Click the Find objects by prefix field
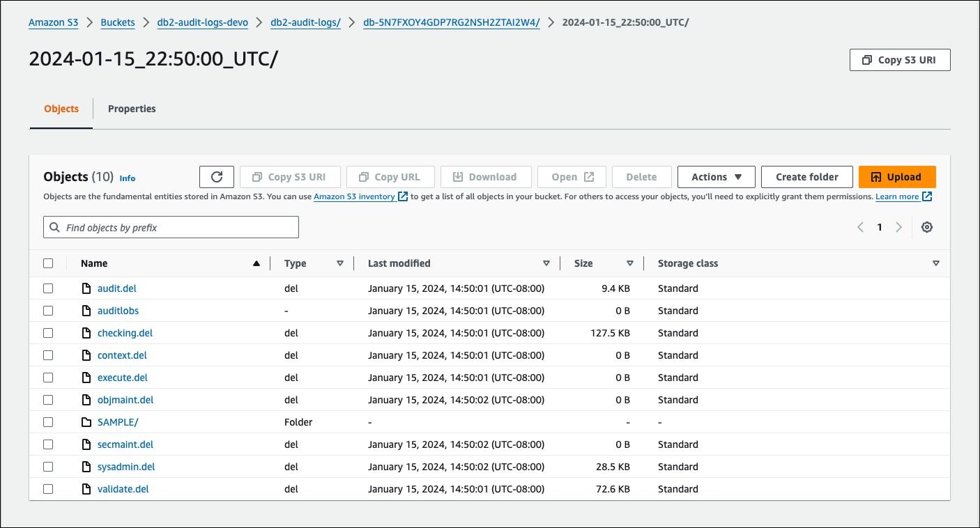980x528 pixels. [x=171, y=226]
